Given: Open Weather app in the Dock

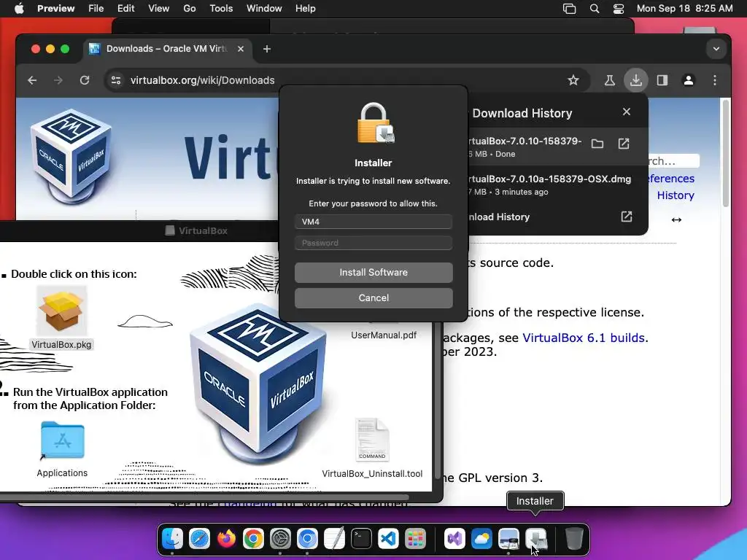Looking at the screenshot, I should pos(481,539).
